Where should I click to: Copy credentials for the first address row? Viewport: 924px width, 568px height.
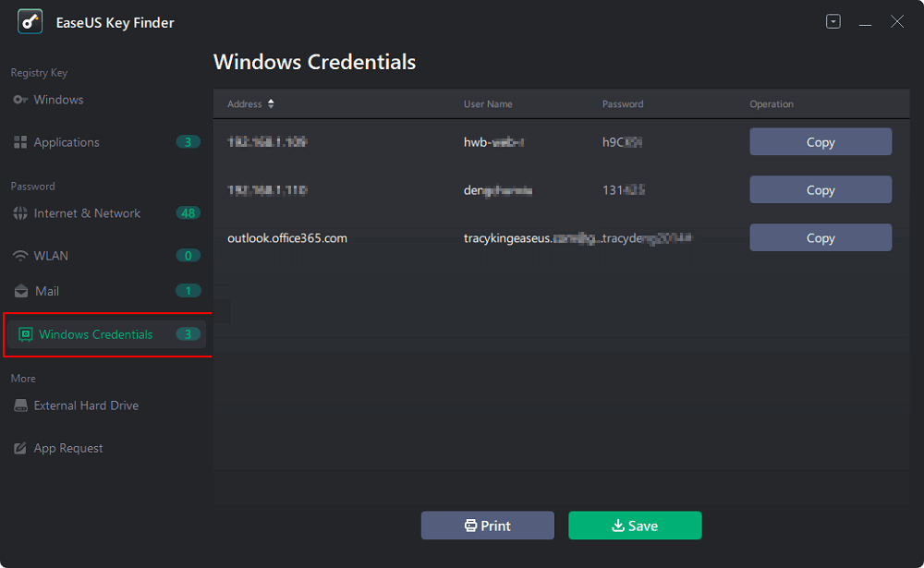(x=820, y=141)
